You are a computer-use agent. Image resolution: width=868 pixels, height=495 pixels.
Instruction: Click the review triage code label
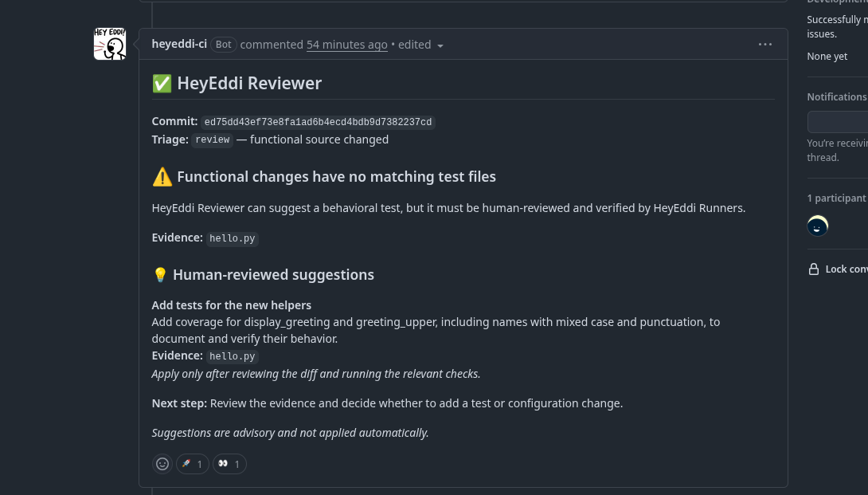point(213,139)
